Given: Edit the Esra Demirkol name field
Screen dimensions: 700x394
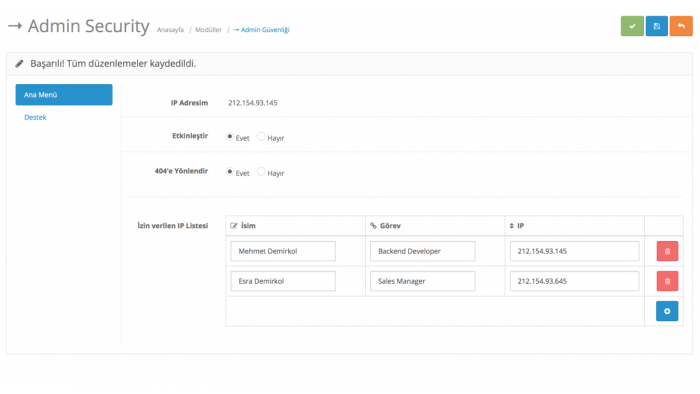Looking at the screenshot, I should (x=283, y=281).
